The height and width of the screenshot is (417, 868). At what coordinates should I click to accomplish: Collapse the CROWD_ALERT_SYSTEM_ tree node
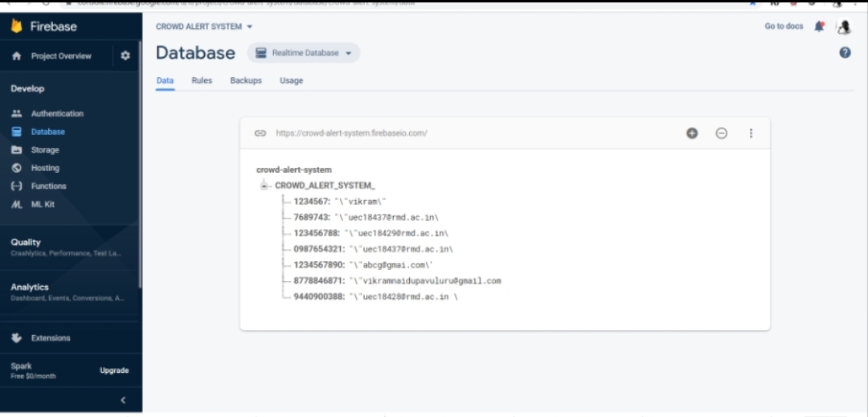coord(264,186)
